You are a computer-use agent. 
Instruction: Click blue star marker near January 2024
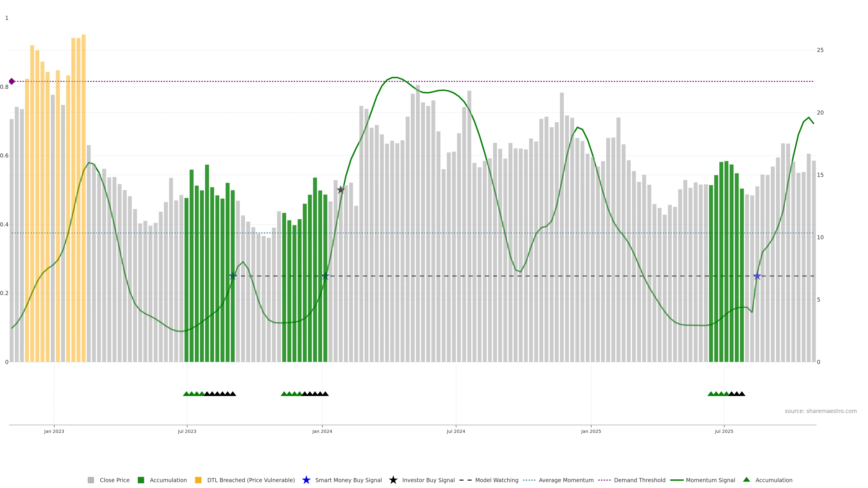coord(325,276)
